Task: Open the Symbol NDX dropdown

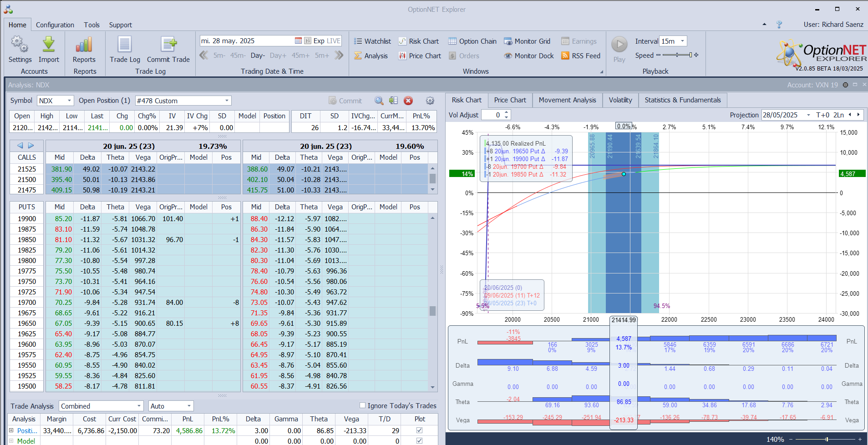Action: point(69,101)
